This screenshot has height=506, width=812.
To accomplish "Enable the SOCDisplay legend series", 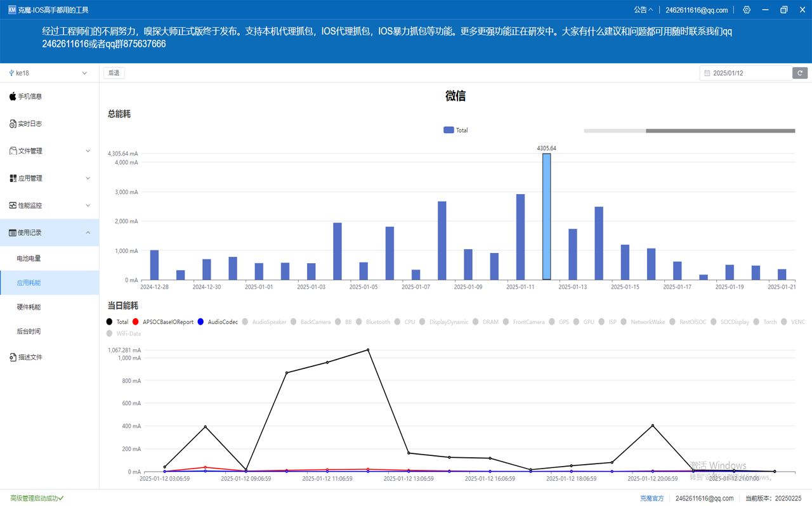I will 730,322.
